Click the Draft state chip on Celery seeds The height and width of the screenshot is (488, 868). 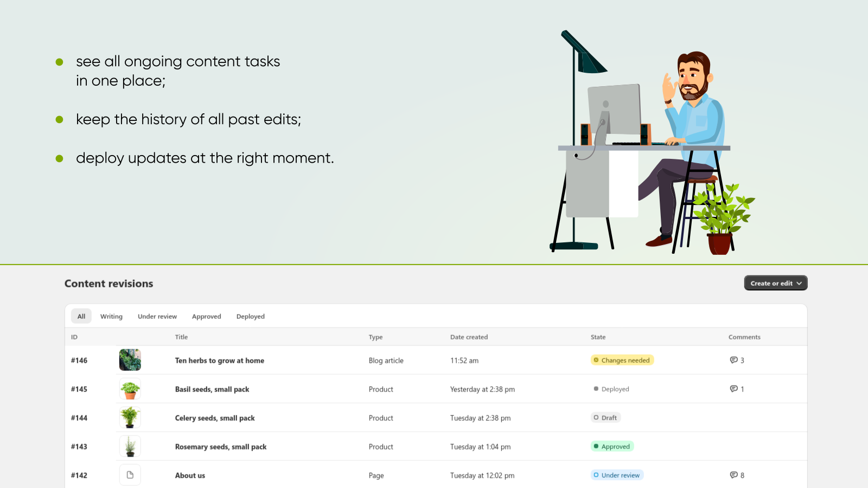605,418
